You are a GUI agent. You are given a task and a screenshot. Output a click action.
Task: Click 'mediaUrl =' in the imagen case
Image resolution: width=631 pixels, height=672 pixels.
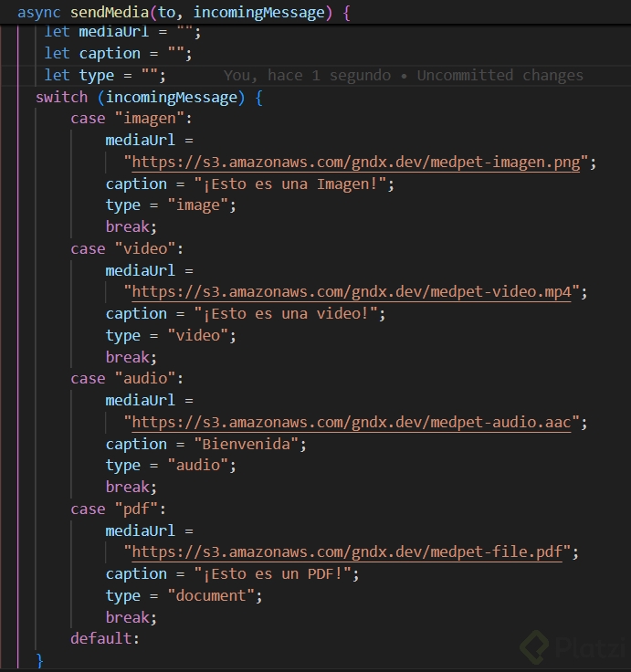pyautogui.click(x=149, y=140)
